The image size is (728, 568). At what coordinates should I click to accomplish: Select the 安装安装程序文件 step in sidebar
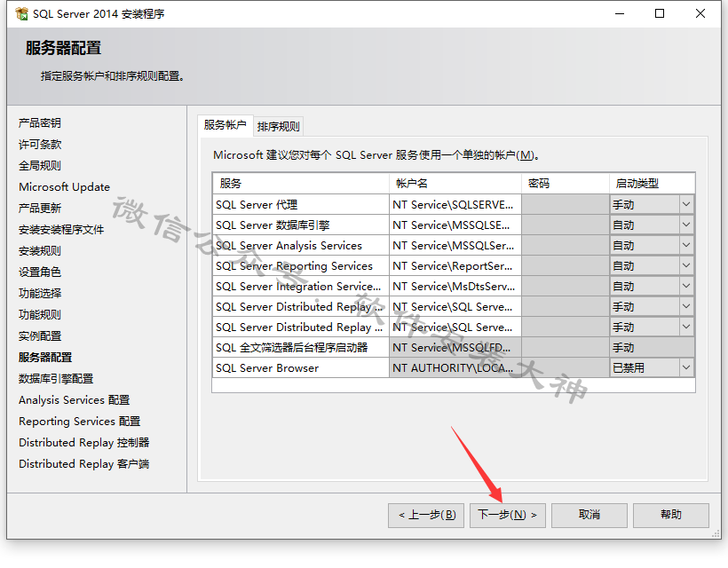61,230
